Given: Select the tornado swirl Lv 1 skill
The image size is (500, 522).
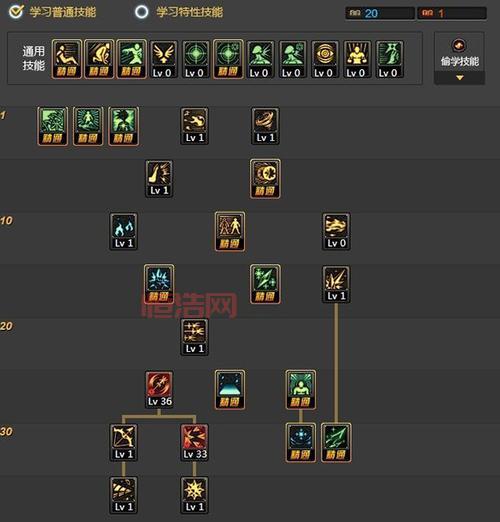Looking at the screenshot, I should [x=265, y=126].
